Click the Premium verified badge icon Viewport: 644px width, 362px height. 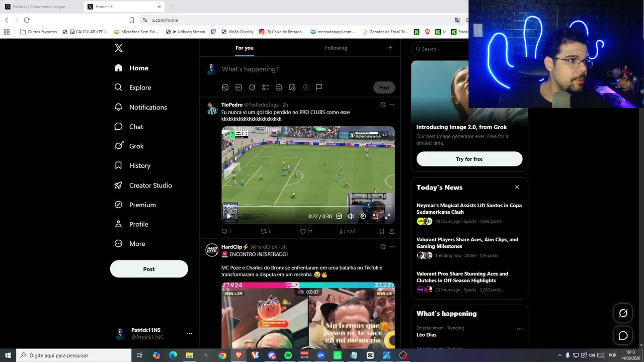(x=118, y=205)
